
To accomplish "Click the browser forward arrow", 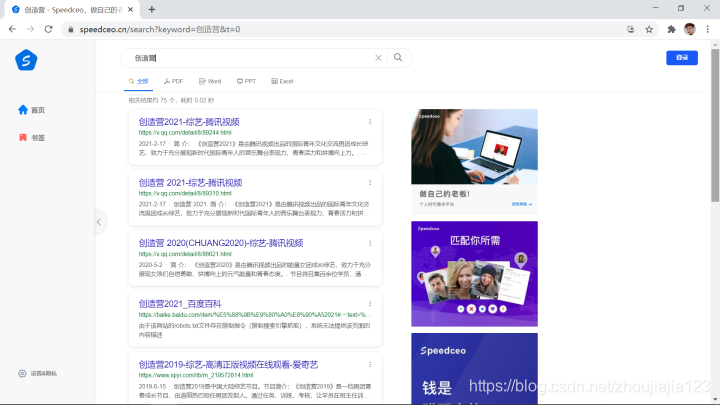I will pos(30,29).
